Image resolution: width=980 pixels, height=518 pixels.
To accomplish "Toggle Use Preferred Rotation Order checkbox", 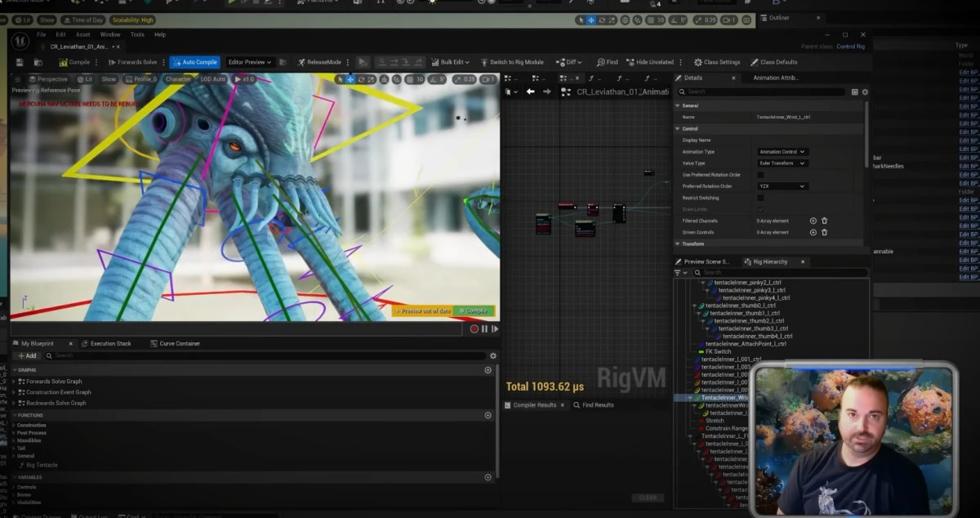I will [x=760, y=175].
